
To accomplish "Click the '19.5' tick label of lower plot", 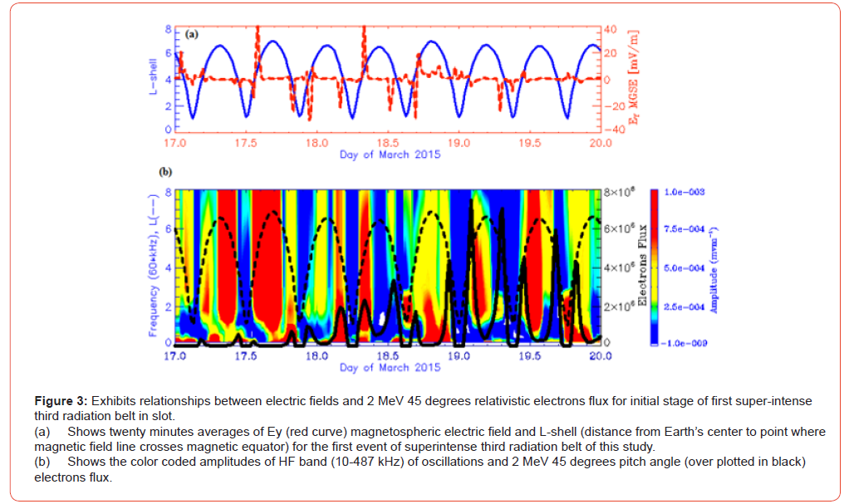I will click(529, 356).
